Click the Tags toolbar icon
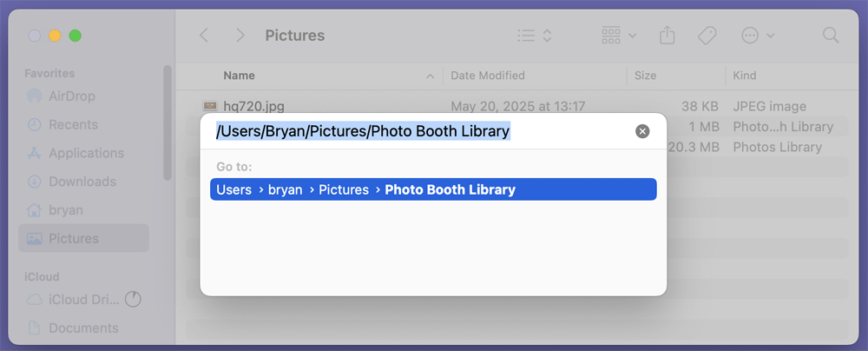Image resolution: width=868 pixels, height=351 pixels. (707, 36)
